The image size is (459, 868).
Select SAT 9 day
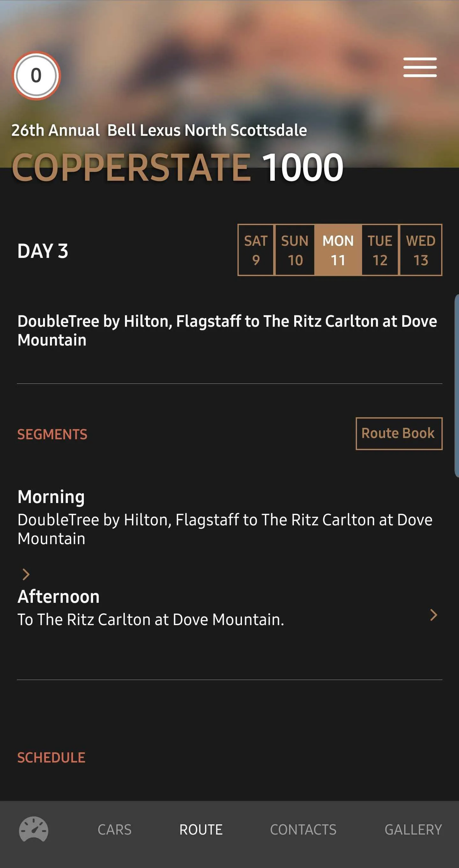click(256, 250)
